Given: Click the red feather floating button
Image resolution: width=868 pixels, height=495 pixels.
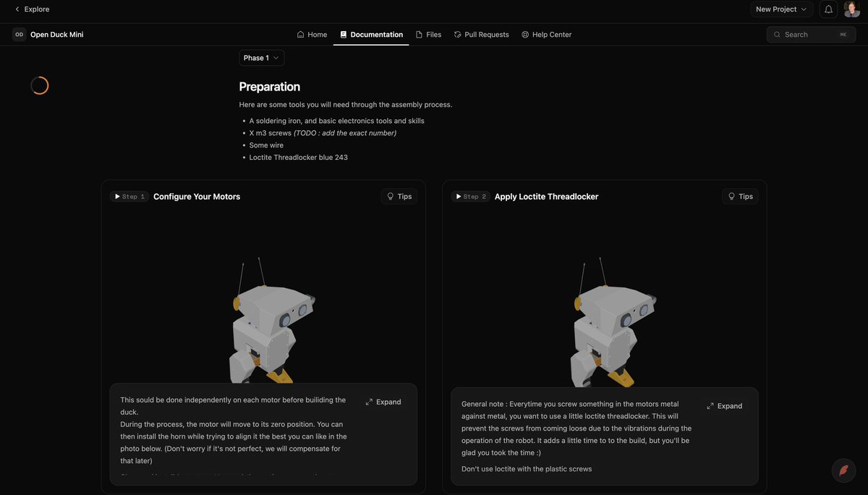Looking at the screenshot, I should pos(843,470).
